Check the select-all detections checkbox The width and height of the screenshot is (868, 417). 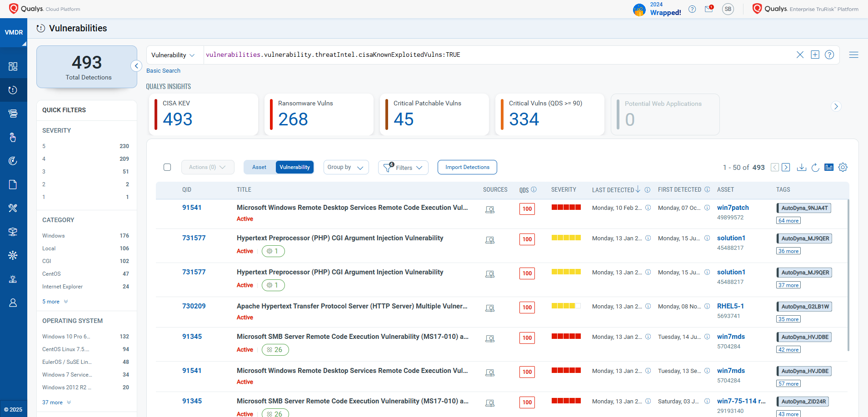(167, 167)
